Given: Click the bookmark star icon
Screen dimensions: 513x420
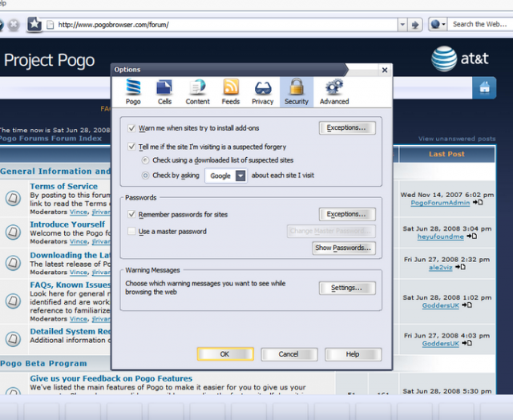Looking at the screenshot, I should [x=34, y=24].
